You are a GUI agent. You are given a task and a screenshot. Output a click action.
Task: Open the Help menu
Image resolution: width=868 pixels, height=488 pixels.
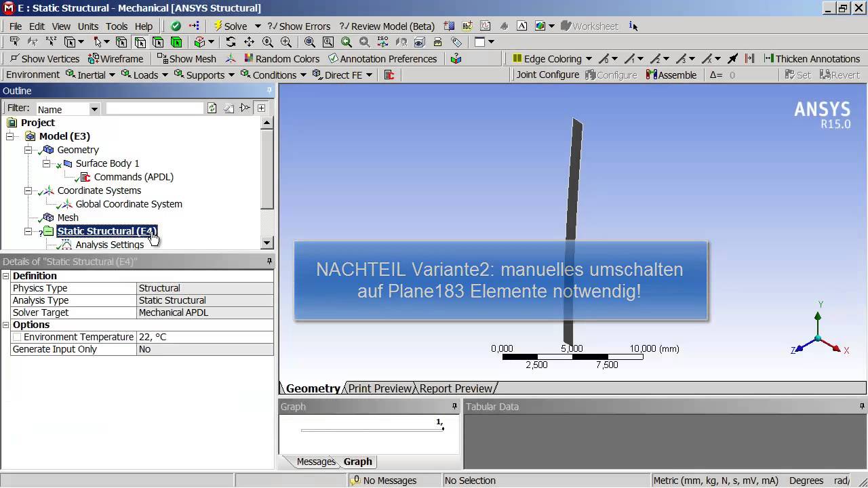144,26
